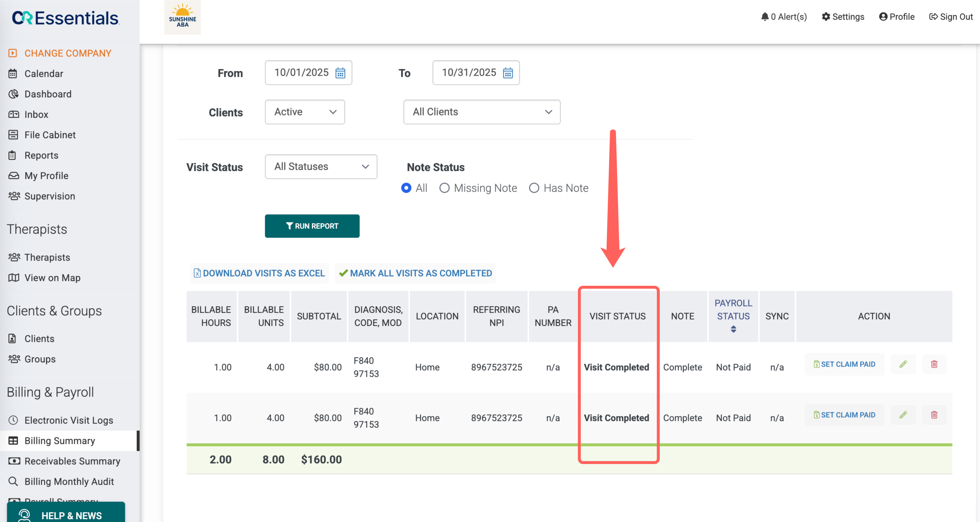Expand the Active clients status dropdown
This screenshot has width=980, height=522.
coord(305,112)
